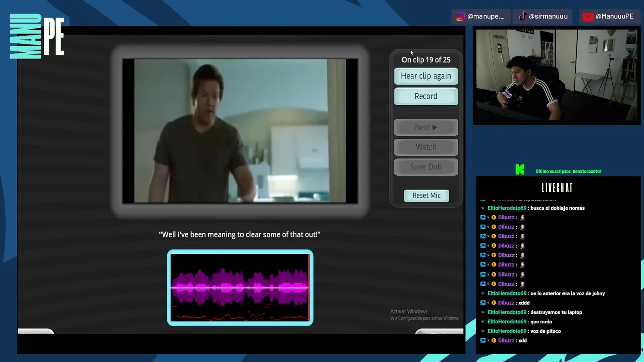Click the "On clip 19 of 25" counter

426,60
